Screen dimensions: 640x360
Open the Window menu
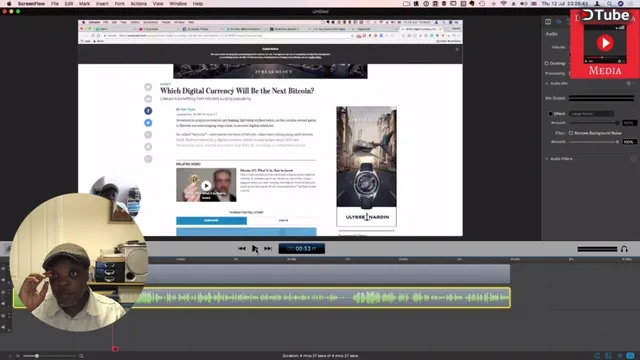click(x=178, y=4)
